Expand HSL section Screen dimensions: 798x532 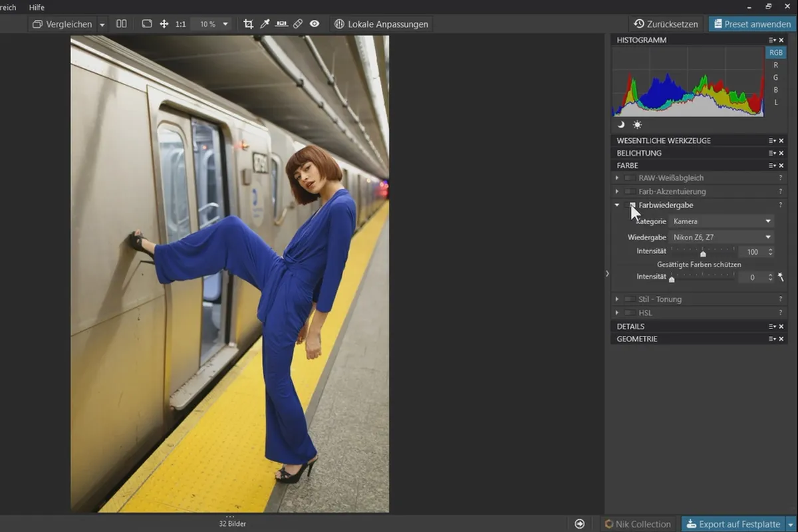pos(617,313)
